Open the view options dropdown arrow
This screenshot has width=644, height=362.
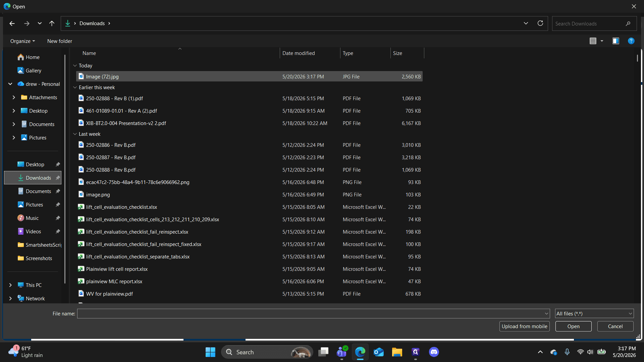[x=602, y=41]
